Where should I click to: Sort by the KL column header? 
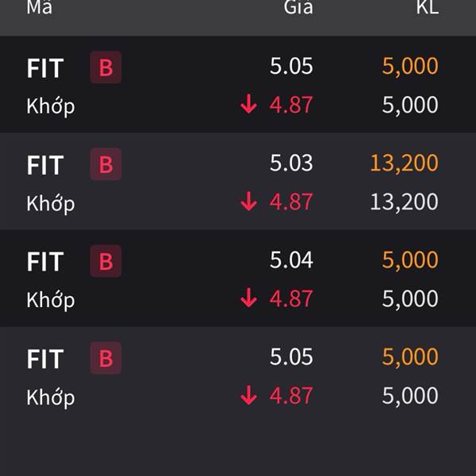coord(428,6)
